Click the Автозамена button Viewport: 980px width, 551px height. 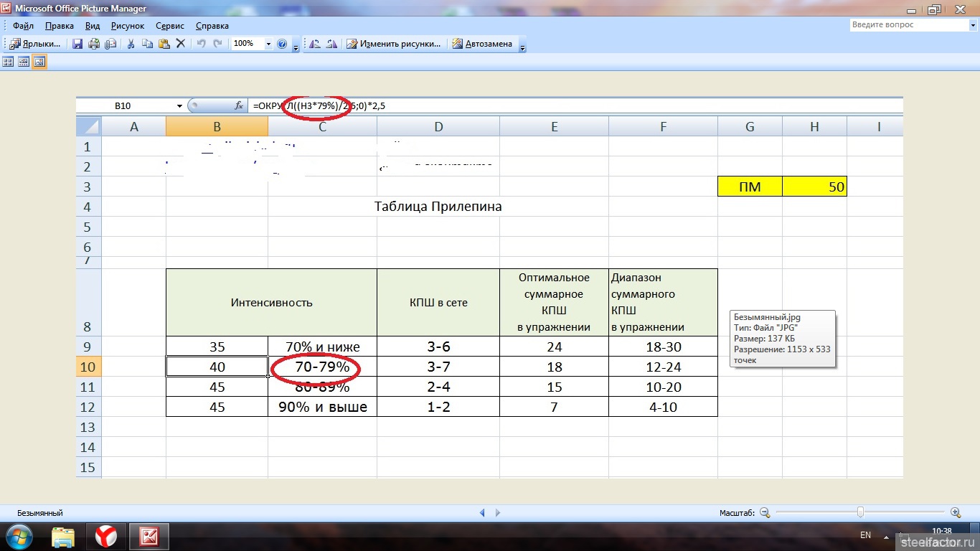pos(482,44)
